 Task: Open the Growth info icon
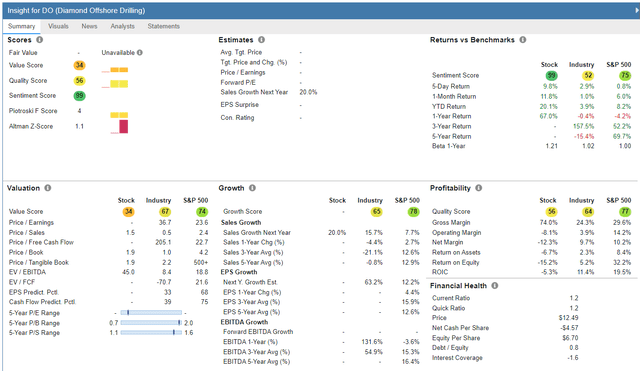coord(252,188)
